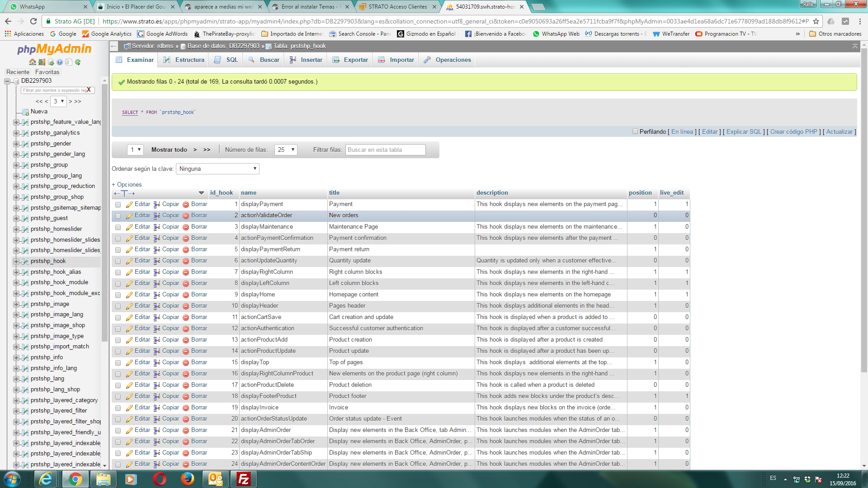The height and width of the screenshot is (488, 868).
Task: Click the phpMyAdmin home icon
Action: [x=32, y=62]
